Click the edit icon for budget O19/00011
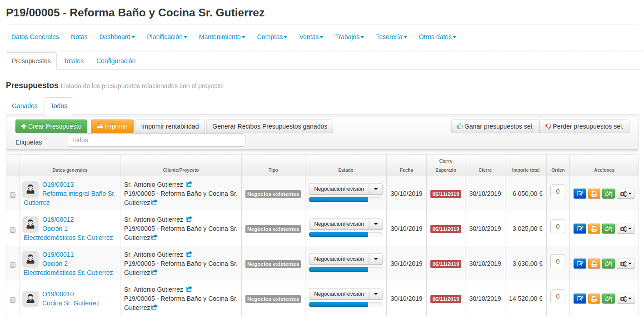Image resolution: width=644 pixels, height=319 pixels. [580, 264]
